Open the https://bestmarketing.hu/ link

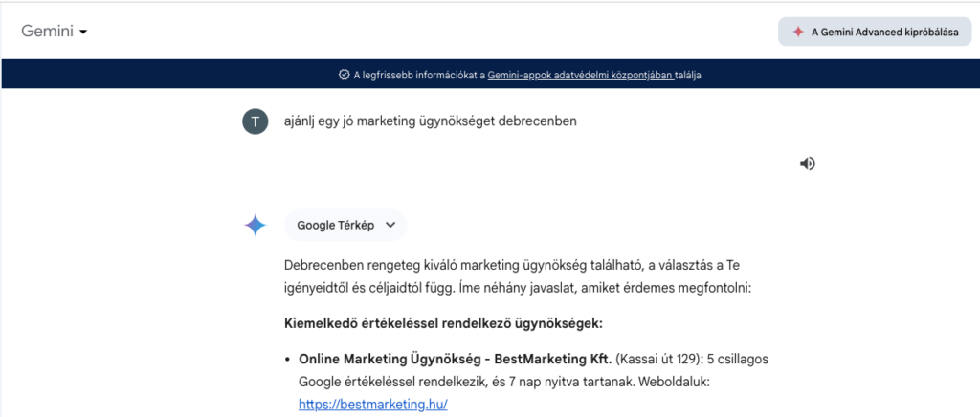[373, 405]
